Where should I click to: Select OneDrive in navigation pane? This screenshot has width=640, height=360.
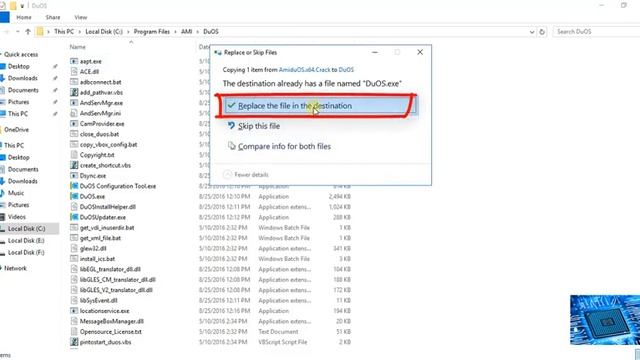point(16,129)
